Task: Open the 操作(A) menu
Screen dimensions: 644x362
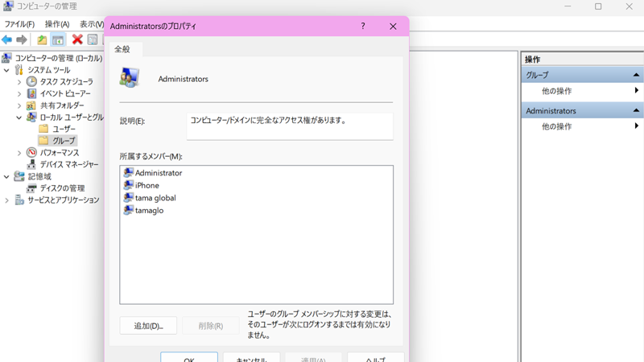Action: coord(57,24)
